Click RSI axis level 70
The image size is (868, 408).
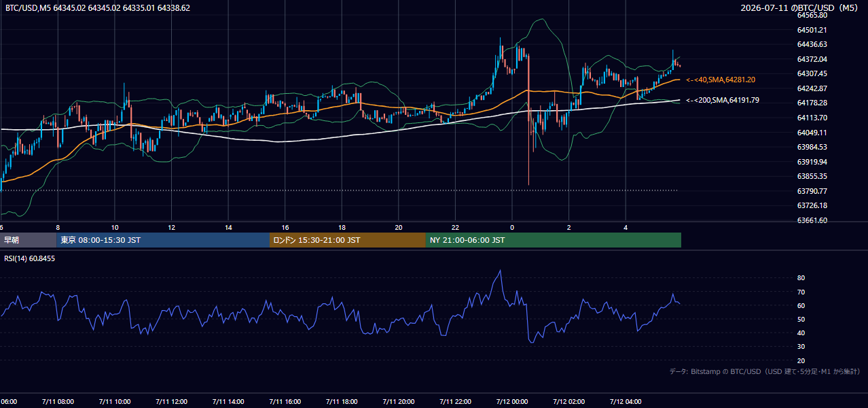click(x=801, y=292)
